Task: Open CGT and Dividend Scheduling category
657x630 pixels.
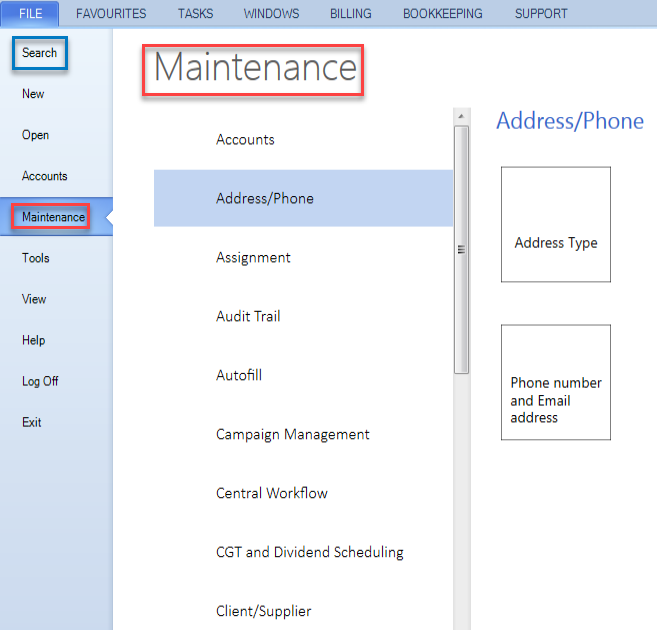Action: point(303,552)
